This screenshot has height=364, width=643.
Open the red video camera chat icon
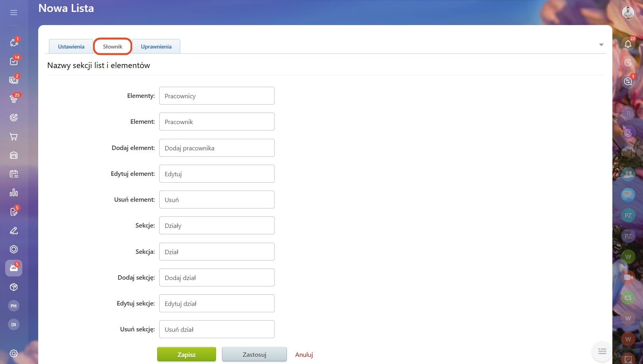click(628, 277)
